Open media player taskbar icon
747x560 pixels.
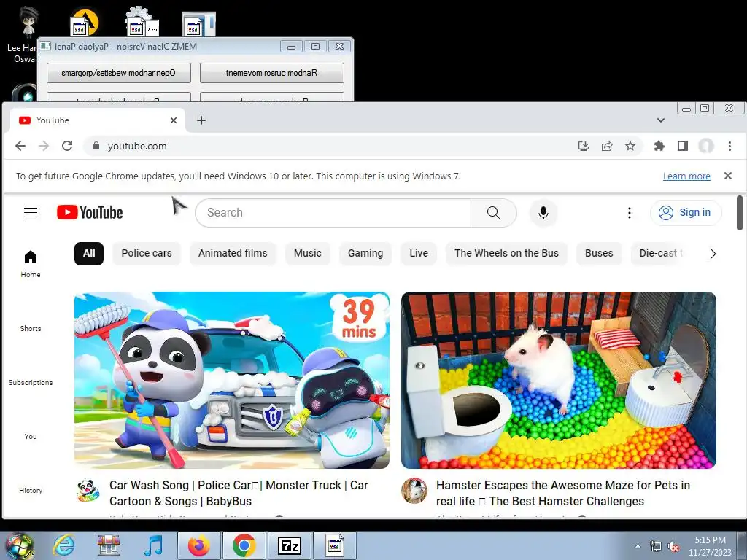click(x=153, y=545)
